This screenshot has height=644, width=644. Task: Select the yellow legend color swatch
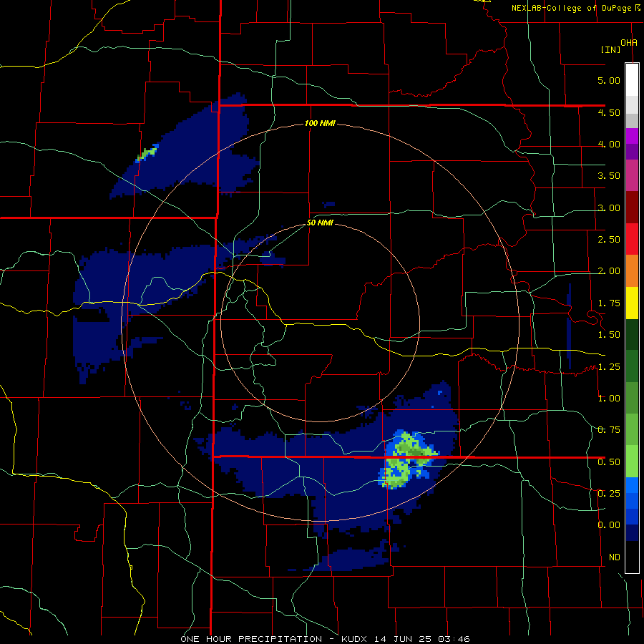click(632, 303)
